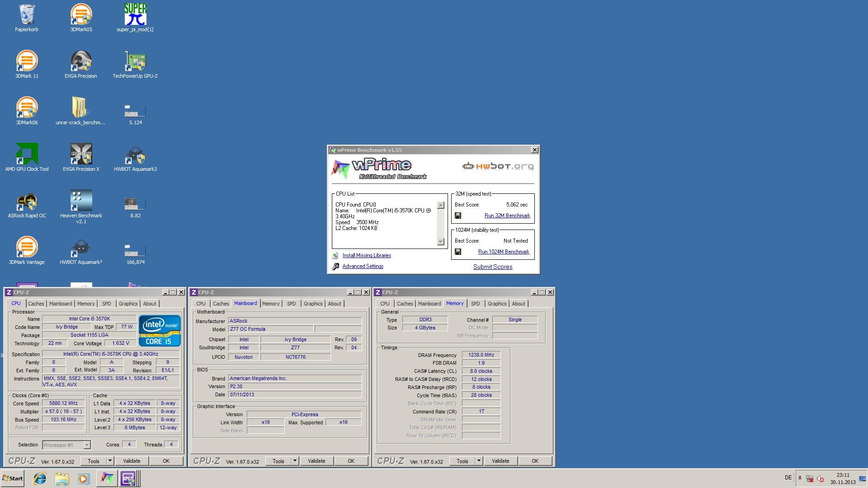Switch to CPU tab in the right CPU-Z window
The image size is (868, 488).
pyautogui.click(x=385, y=304)
